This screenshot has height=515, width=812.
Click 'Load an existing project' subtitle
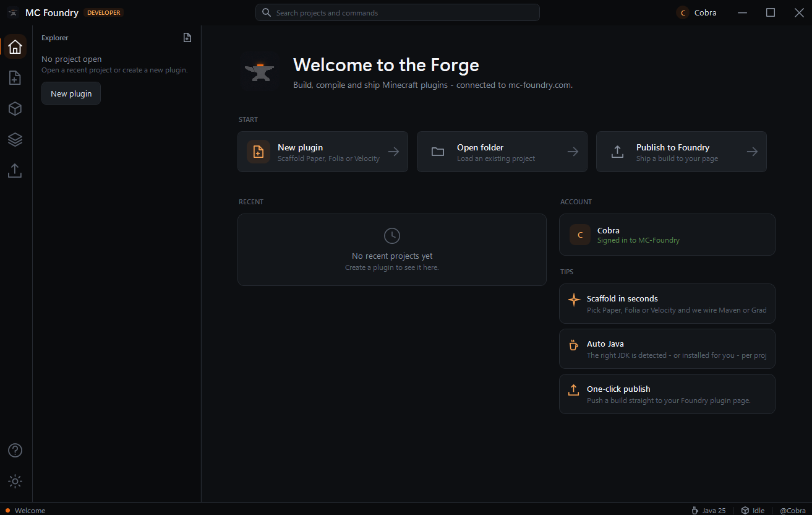pos(496,158)
